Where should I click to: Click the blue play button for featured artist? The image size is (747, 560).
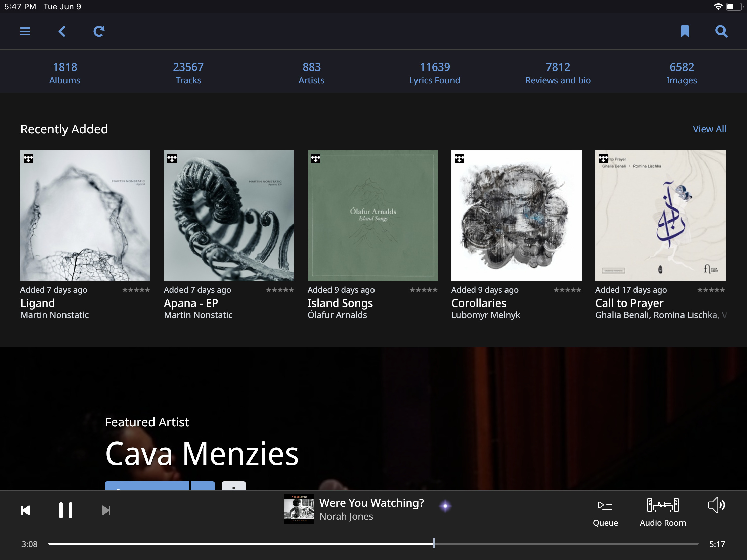pos(147,486)
